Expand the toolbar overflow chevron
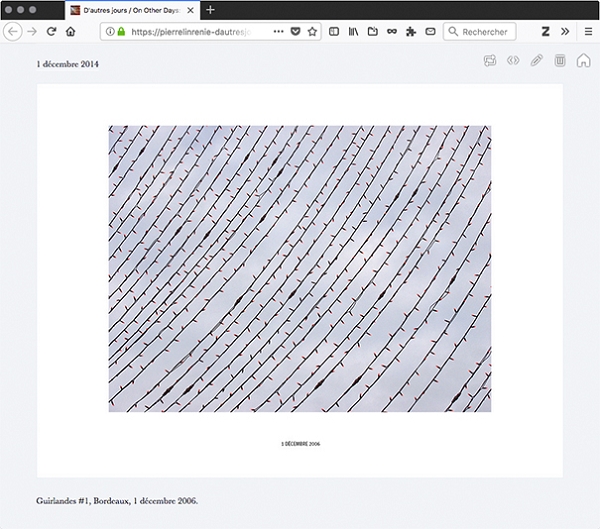 [x=565, y=32]
